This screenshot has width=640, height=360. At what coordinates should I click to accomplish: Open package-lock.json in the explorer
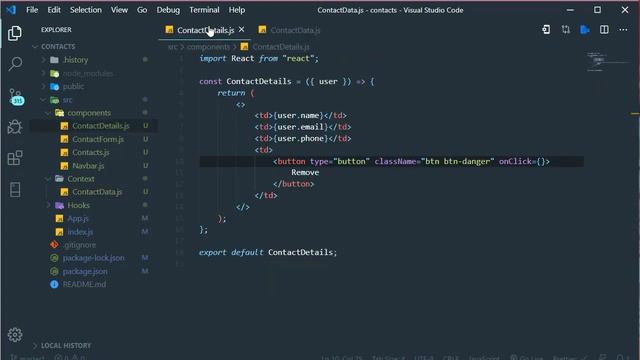pyautogui.click(x=94, y=258)
